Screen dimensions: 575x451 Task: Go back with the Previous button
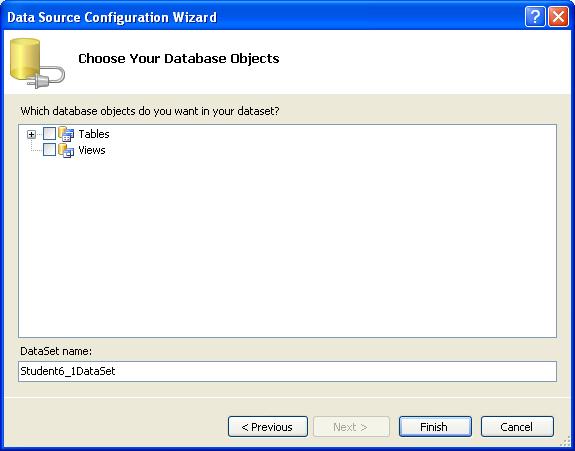[268, 426]
